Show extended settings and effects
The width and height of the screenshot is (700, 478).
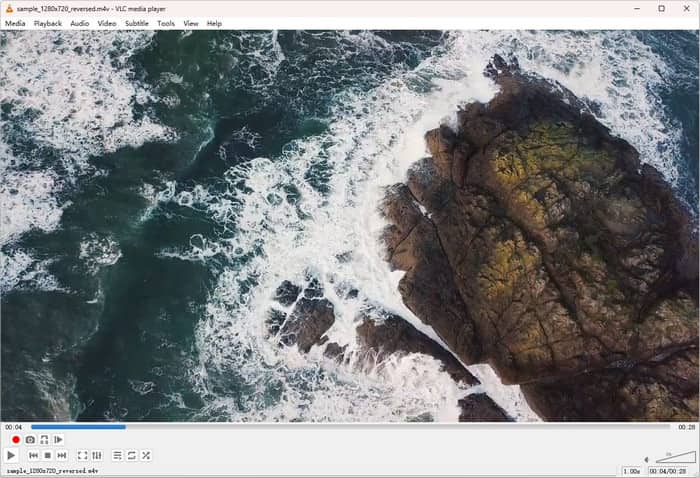[x=97, y=456]
